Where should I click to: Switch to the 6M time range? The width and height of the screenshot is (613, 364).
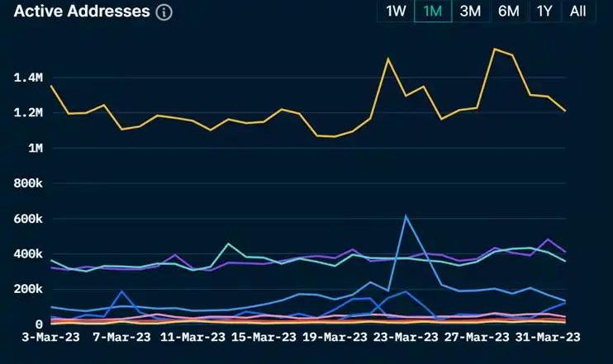point(508,12)
